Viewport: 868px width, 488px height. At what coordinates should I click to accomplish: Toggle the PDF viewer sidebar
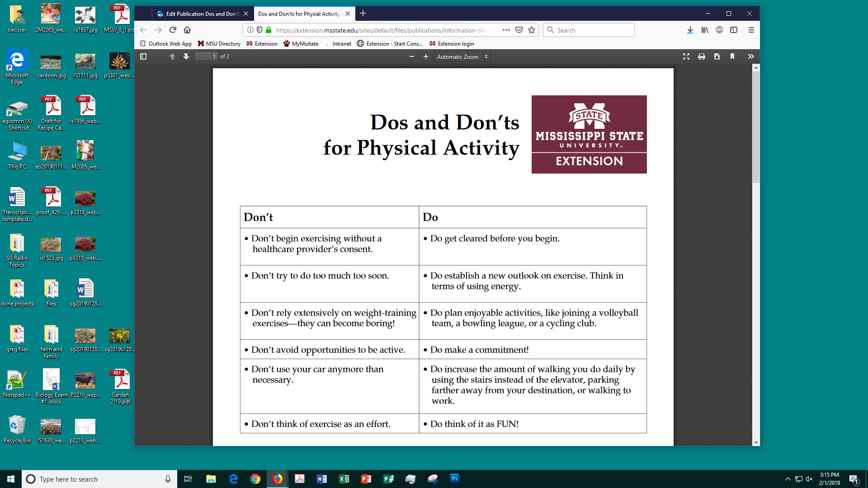143,56
